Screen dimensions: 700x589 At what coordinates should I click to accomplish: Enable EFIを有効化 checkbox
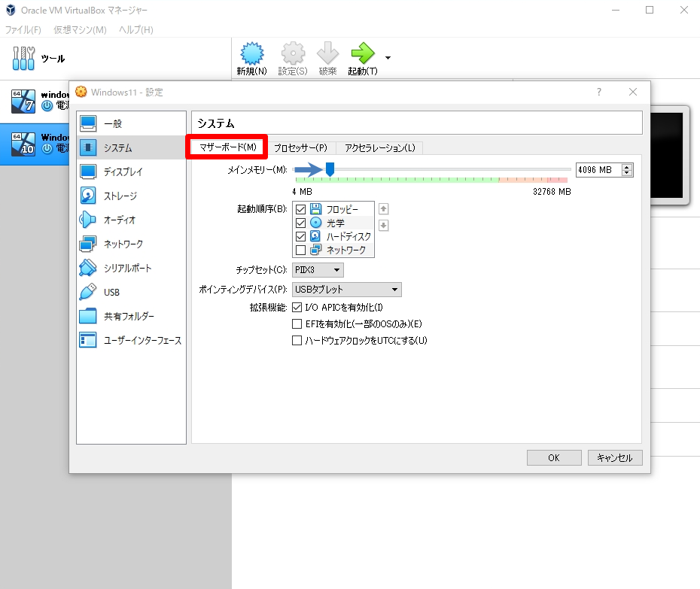pyautogui.click(x=297, y=324)
